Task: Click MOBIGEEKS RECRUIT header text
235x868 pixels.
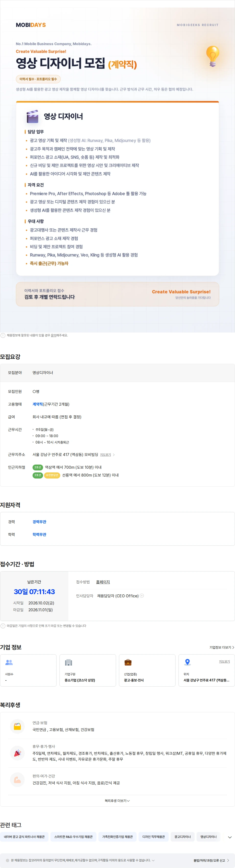Action: (x=198, y=25)
